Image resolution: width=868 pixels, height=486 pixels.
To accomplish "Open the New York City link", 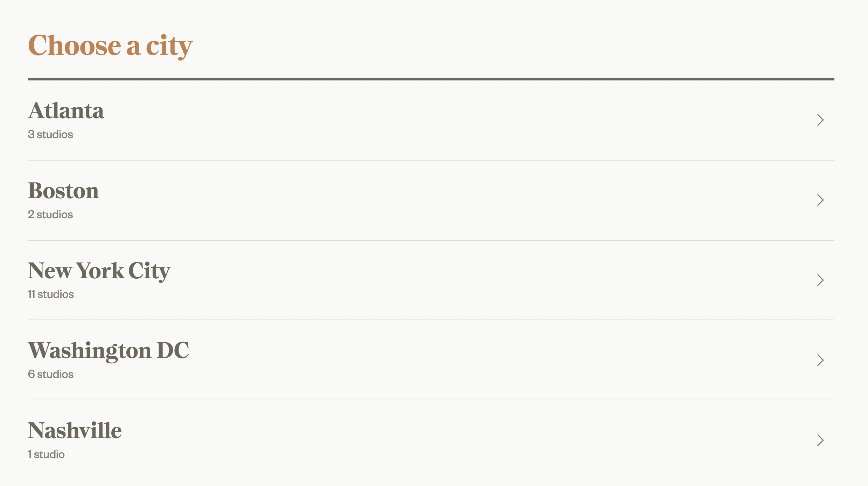I will pyautogui.click(x=99, y=271).
